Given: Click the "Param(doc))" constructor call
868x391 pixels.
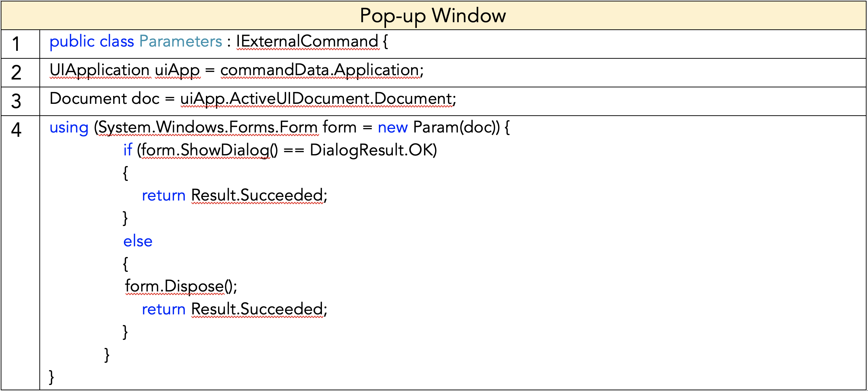Looking at the screenshot, I should [456, 127].
